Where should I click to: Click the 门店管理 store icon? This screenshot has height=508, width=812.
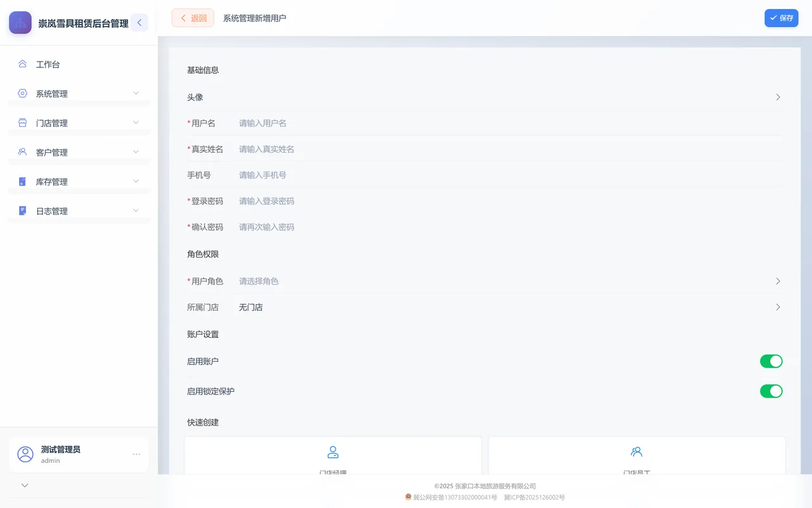[22, 123]
